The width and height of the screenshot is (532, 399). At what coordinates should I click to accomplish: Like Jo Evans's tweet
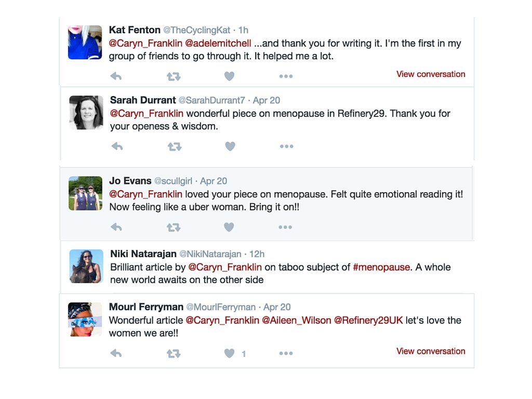coord(229,227)
